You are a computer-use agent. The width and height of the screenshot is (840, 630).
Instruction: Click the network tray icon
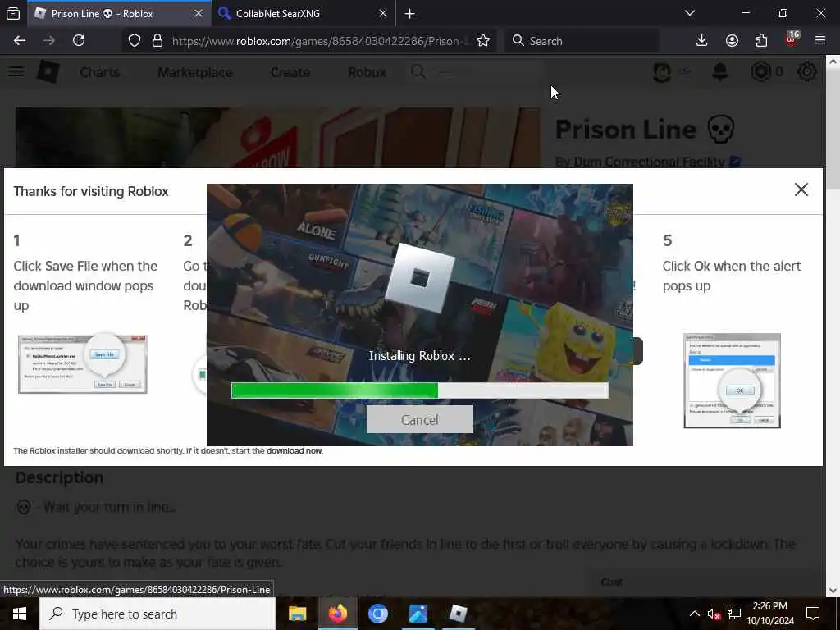pyautogui.click(x=734, y=614)
